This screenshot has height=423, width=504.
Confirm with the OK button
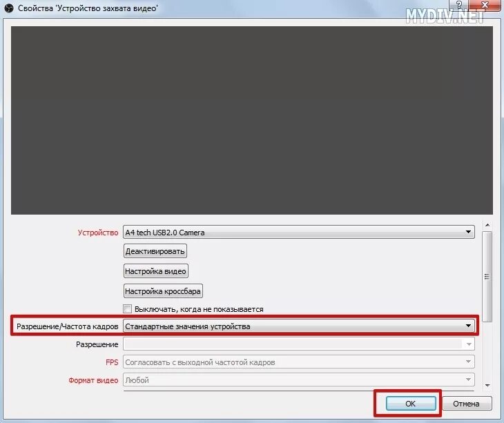[x=411, y=404]
